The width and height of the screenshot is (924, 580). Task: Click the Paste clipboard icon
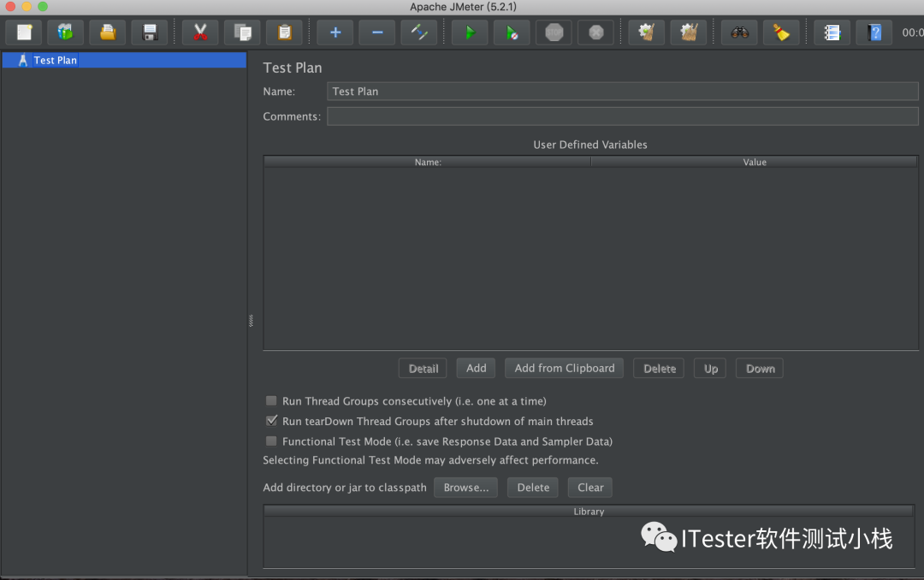click(285, 33)
